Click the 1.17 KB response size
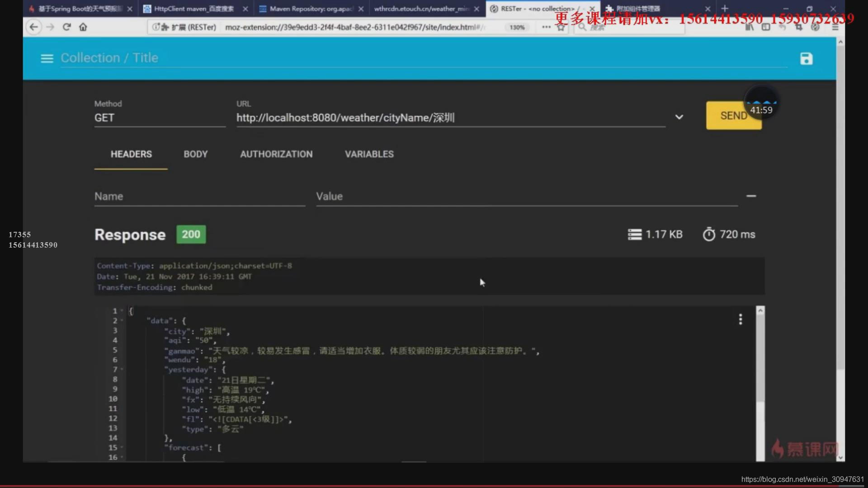The width and height of the screenshot is (868, 488). pos(655,235)
